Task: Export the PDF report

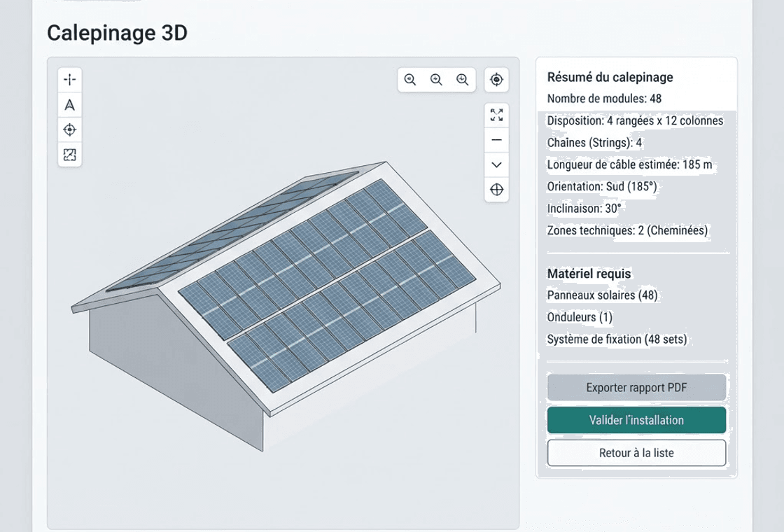Action: pyautogui.click(x=636, y=388)
